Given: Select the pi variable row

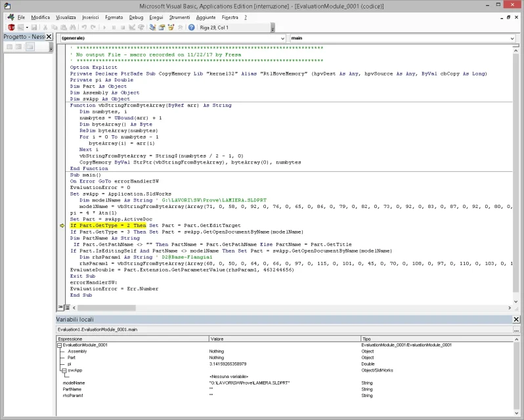Looking at the screenshot, I should (285, 364).
